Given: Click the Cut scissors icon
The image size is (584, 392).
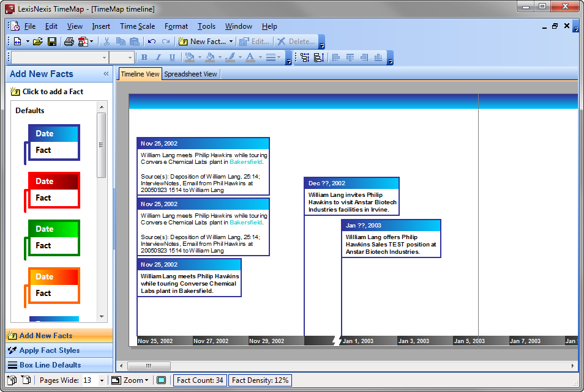Looking at the screenshot, I should [107, 42].
